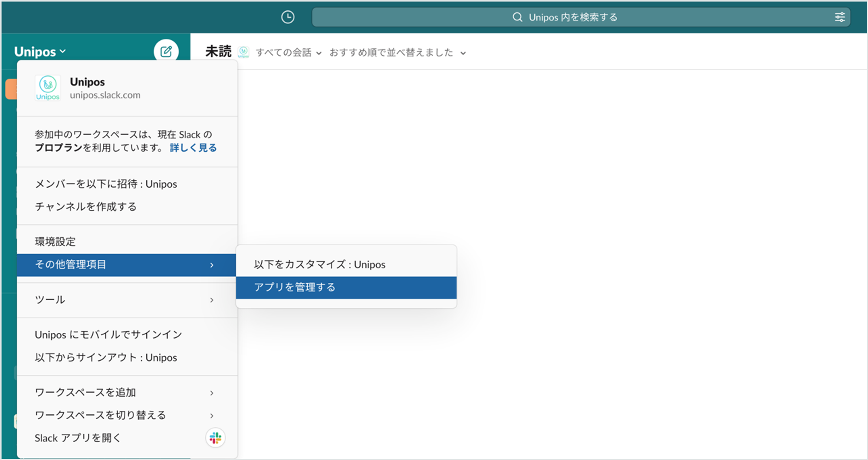Open the おすすめ順で並べ替えました sort dropdown
Screen dimensions: 868x460
pyautogui.click(x=398, y=53)
